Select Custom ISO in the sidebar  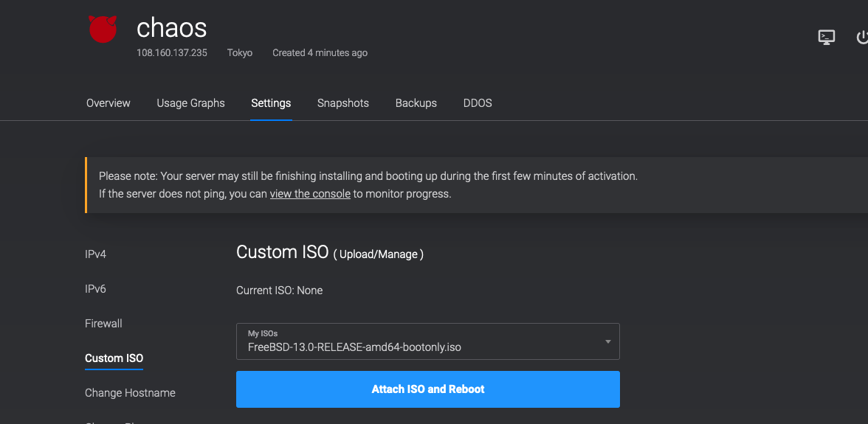tap(114, 358)
